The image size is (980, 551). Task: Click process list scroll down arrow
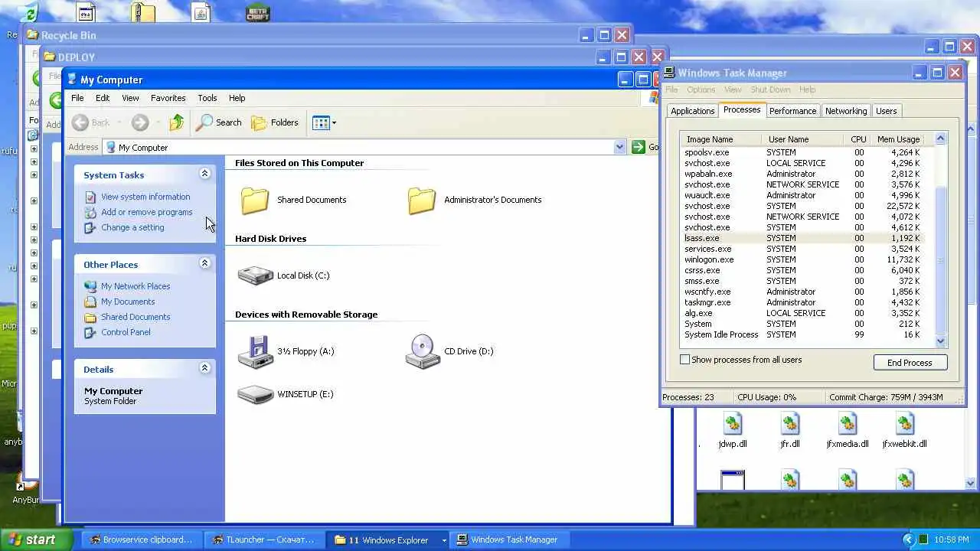pos(941,341)
